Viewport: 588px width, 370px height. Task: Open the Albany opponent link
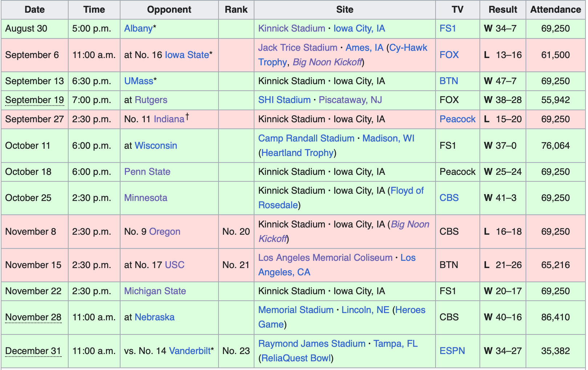pyautogui.click(x=138, y=29)
